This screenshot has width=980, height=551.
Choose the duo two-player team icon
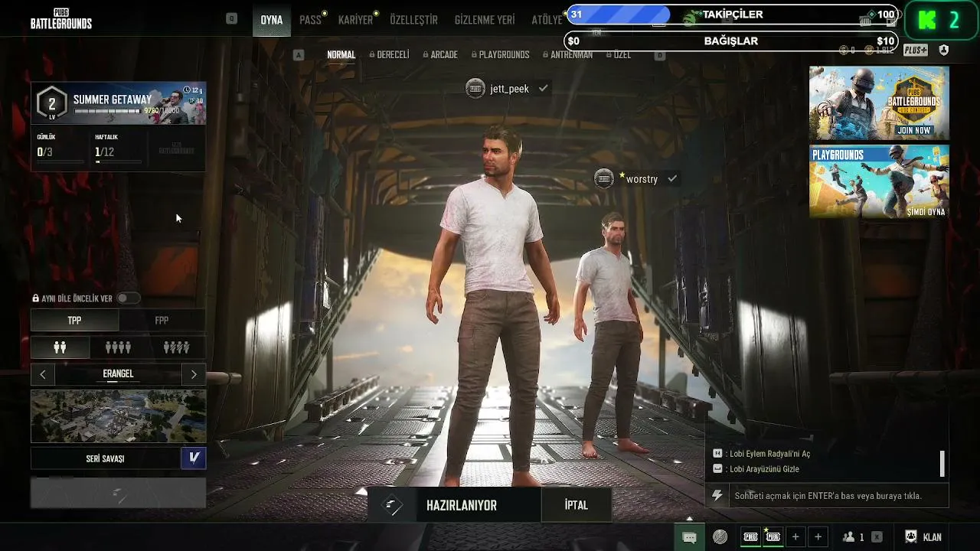pos(60,347)
